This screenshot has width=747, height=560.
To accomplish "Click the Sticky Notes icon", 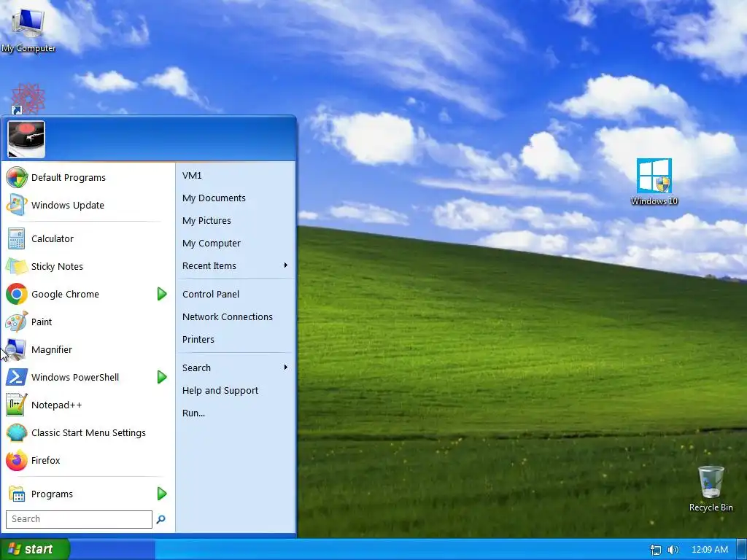I will 17,266.
